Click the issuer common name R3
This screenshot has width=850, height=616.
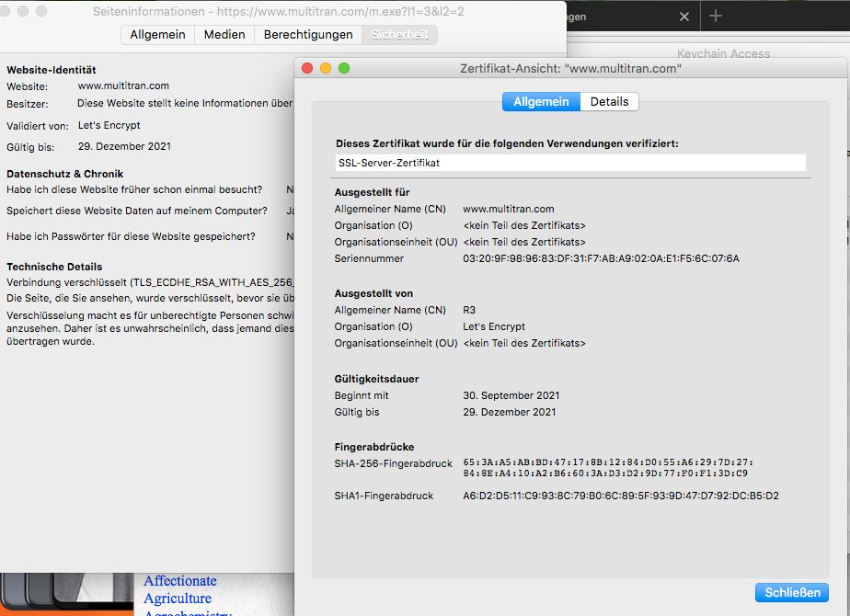click(x=469, y=310)
